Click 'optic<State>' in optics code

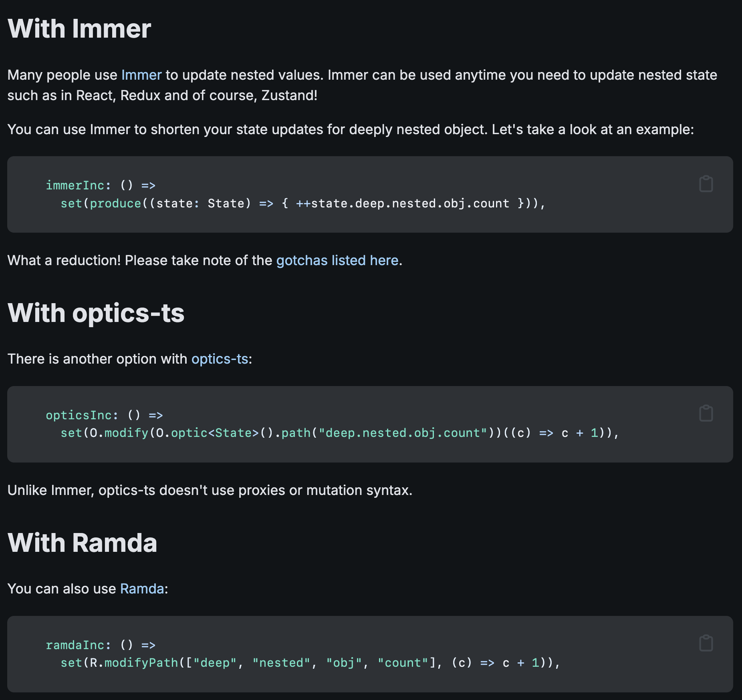click(215, 433)
